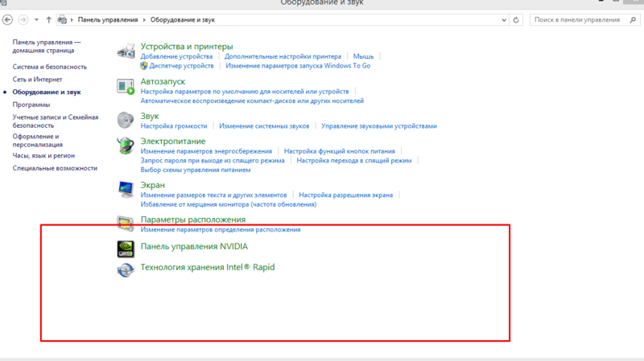
Task: Click the Intel Rapid Storage Technology icon
Action: point(126,270)
